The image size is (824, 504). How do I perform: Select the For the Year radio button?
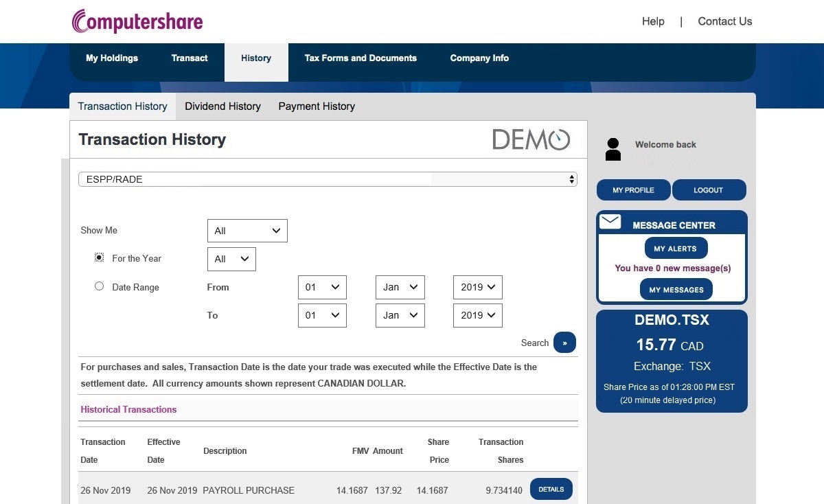point(99,257)
